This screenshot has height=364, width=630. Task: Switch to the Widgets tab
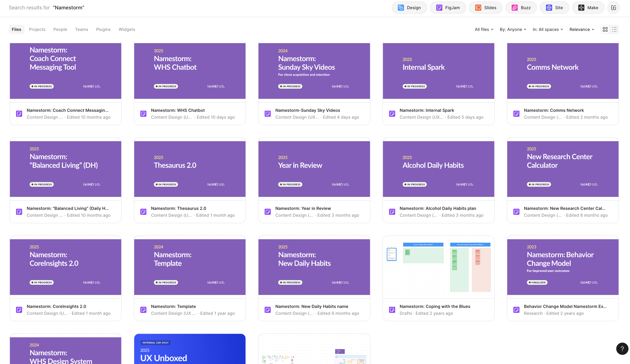click(x=127, y=30)
